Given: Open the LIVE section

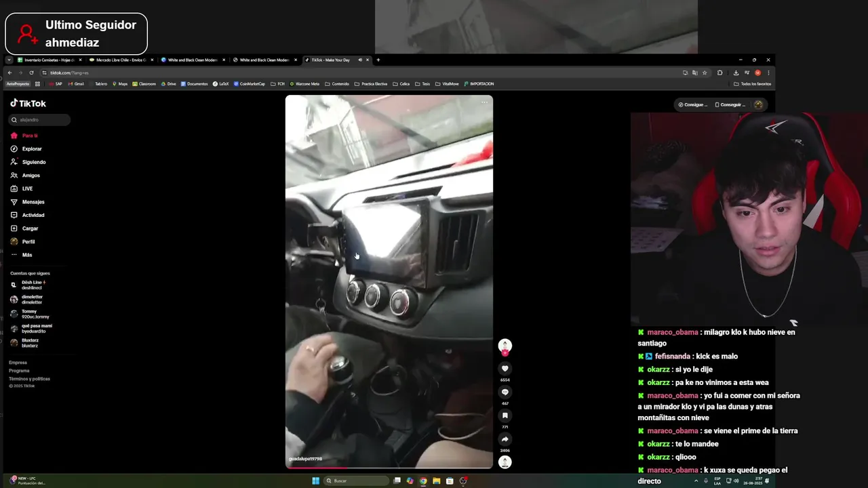Looking at the screenshot, I should [x=22, y=188].
